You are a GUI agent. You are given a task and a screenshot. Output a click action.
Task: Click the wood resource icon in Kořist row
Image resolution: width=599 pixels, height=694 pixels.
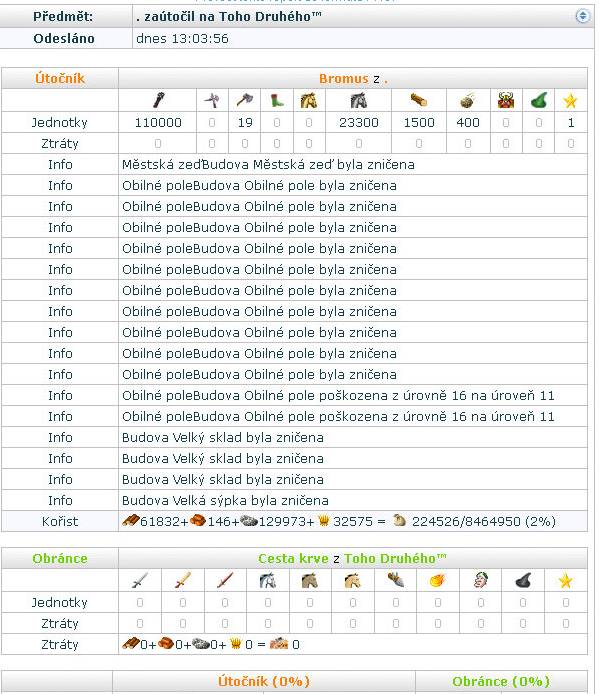tap(131, 521)
